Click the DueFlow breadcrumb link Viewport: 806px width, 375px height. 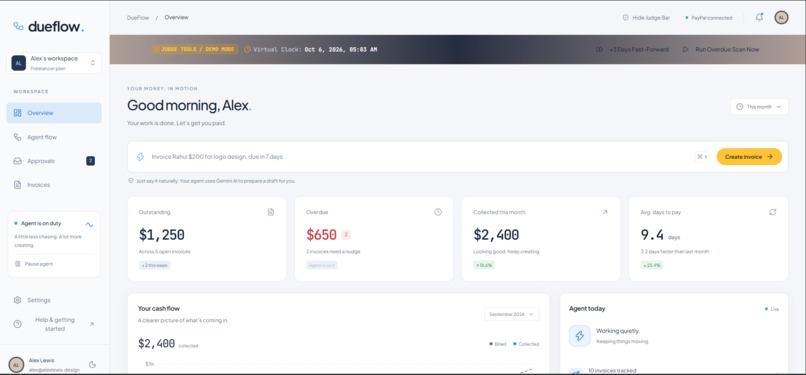coord(138,17)
